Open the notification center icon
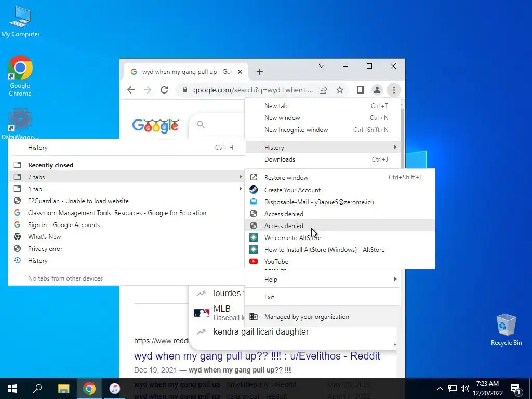The height and width of the screenshot is (399, 532). [x=515, y=389]
